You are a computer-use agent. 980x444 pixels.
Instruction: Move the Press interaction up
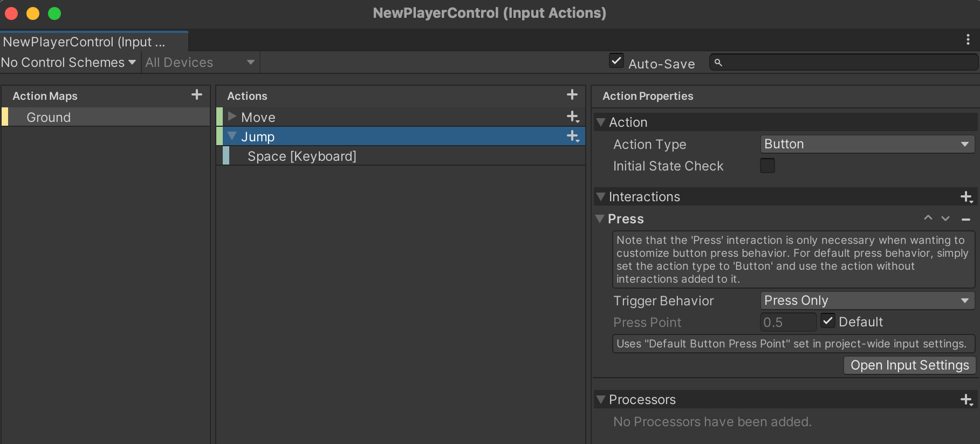tap(928, 218)
